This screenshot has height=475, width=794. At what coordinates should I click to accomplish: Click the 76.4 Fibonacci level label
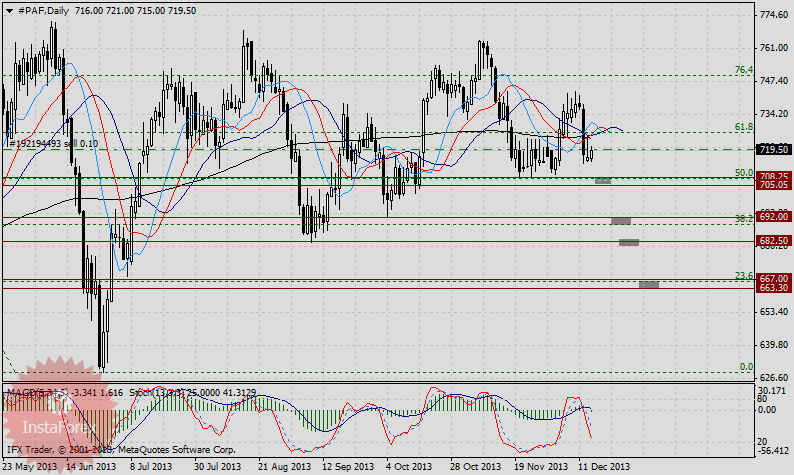pos(743,70)
